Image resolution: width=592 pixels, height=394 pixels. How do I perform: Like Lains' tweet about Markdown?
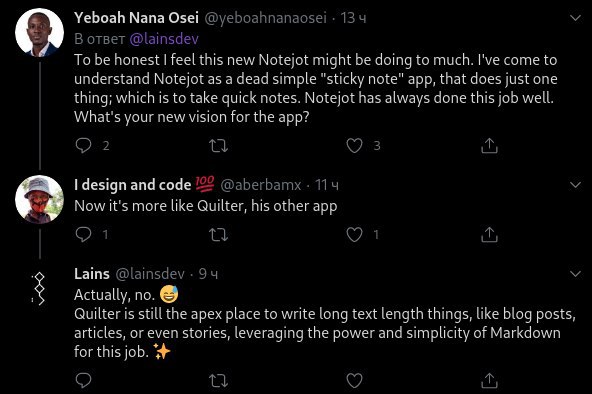[354, 380]
